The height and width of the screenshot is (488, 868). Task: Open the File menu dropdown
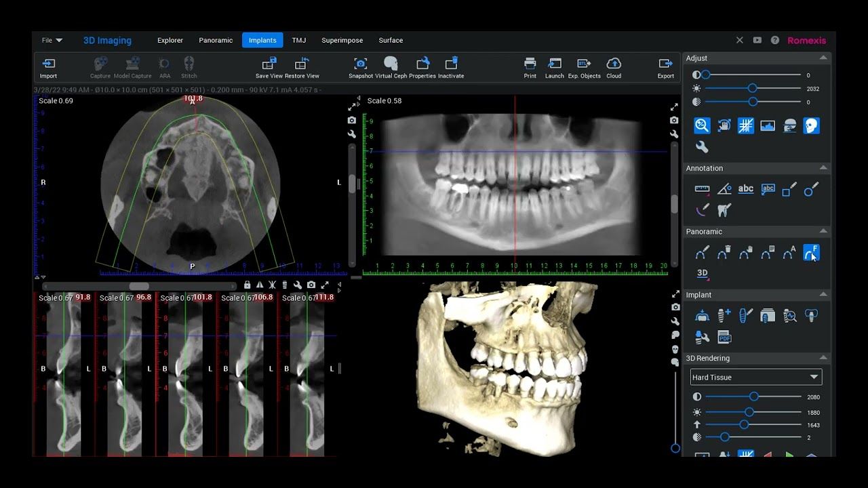click(52, 41)
